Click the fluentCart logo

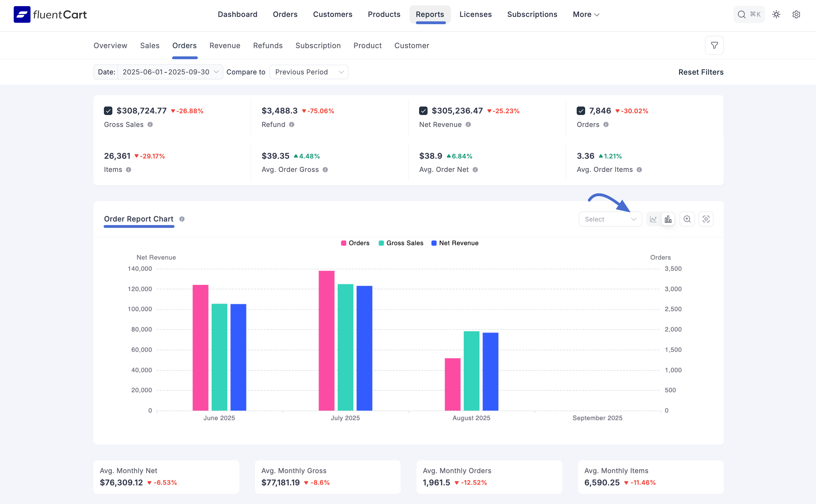(50, 14)
